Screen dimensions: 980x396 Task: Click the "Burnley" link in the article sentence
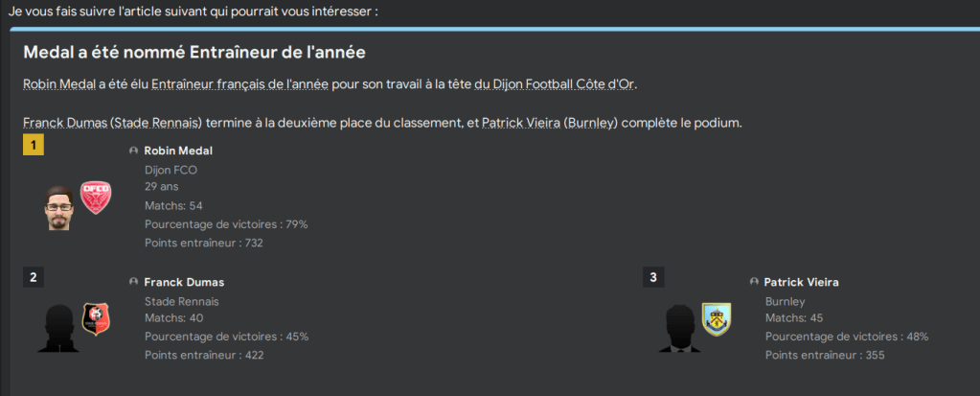click(x=593, y=123)
